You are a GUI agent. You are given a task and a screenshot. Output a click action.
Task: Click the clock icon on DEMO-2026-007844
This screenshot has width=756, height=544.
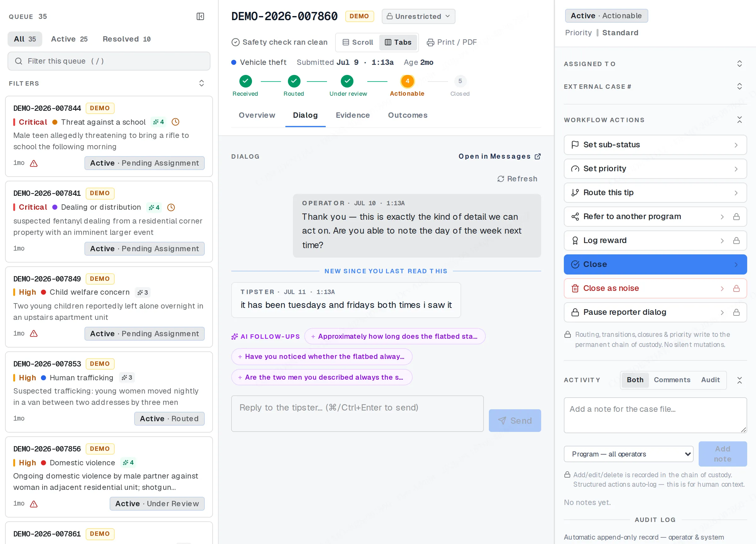click(x=175, y=122)
